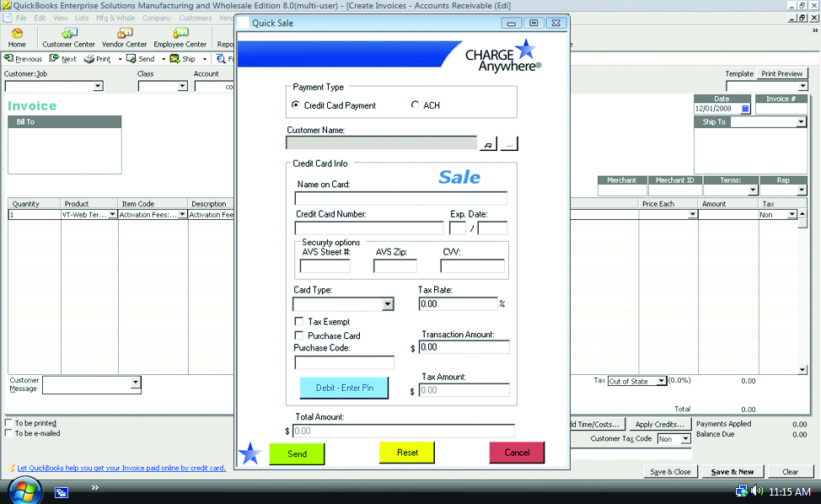Image resolution: width=821 pixels, height=504 pixels.
Task: Click the calendar icon beside the invoice date
Action: (x=744, y=109)
